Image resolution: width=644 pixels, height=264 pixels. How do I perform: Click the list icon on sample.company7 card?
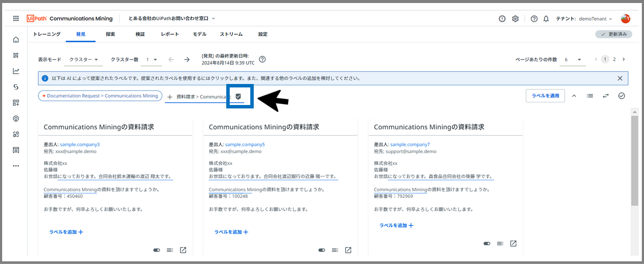point(500,243)
